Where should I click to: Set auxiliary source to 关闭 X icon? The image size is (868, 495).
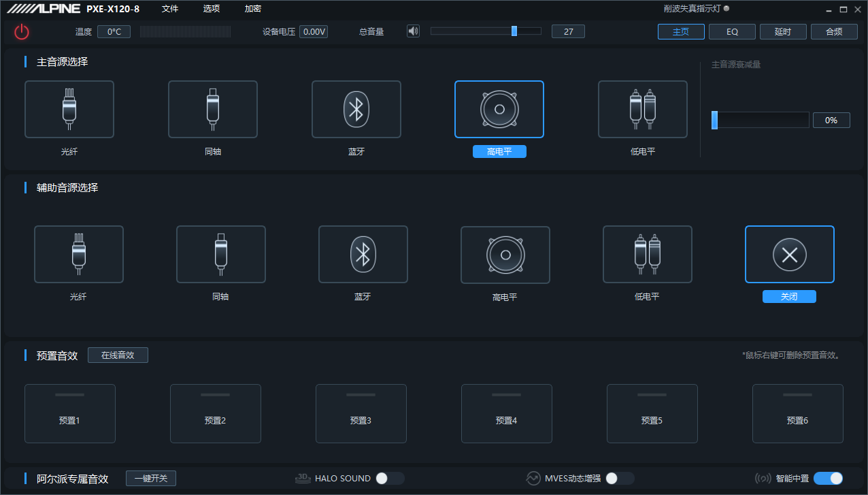789,255
